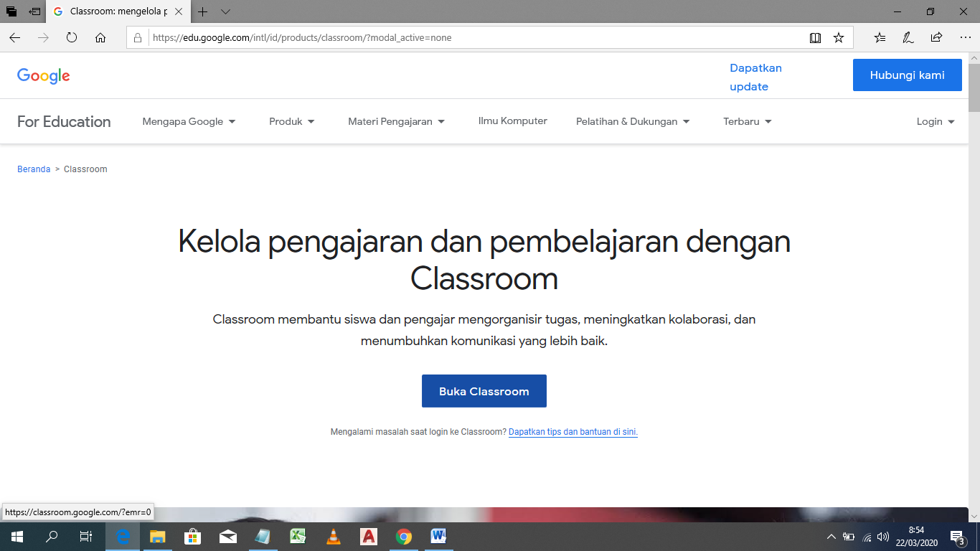This screenshot has height=551, width=980.
Task: Click the Edge icon on taskbar
Action: [123, 537]
